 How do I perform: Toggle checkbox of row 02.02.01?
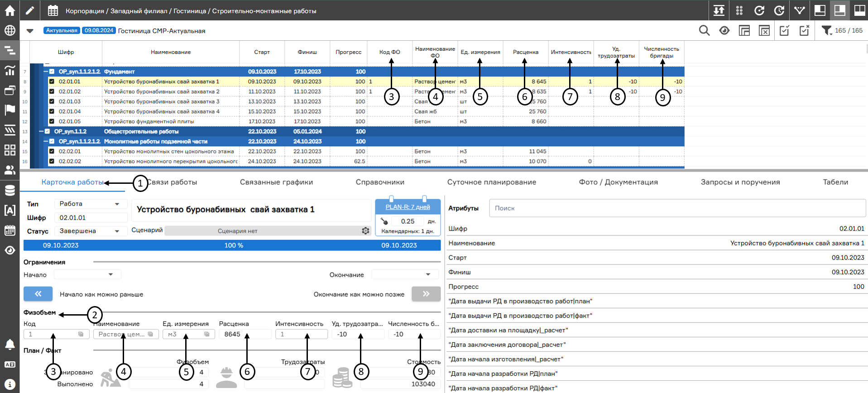[52, 151]
